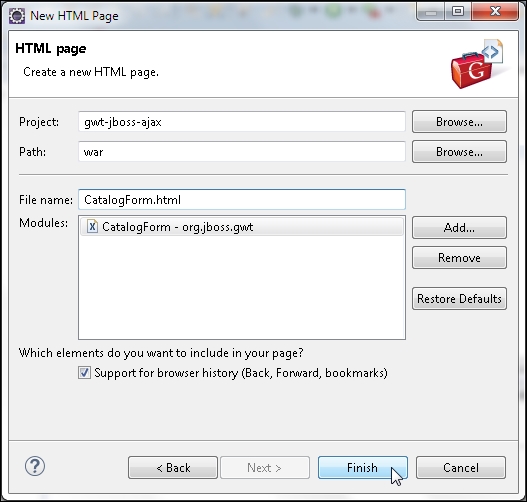Click the Eclipse icon in title bar

click(x=17, y=16)
